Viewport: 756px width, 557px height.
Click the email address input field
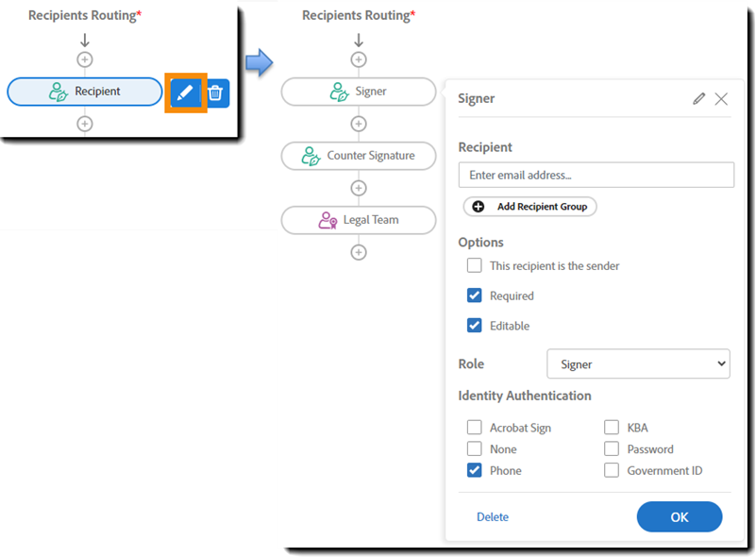click(596, 175)
